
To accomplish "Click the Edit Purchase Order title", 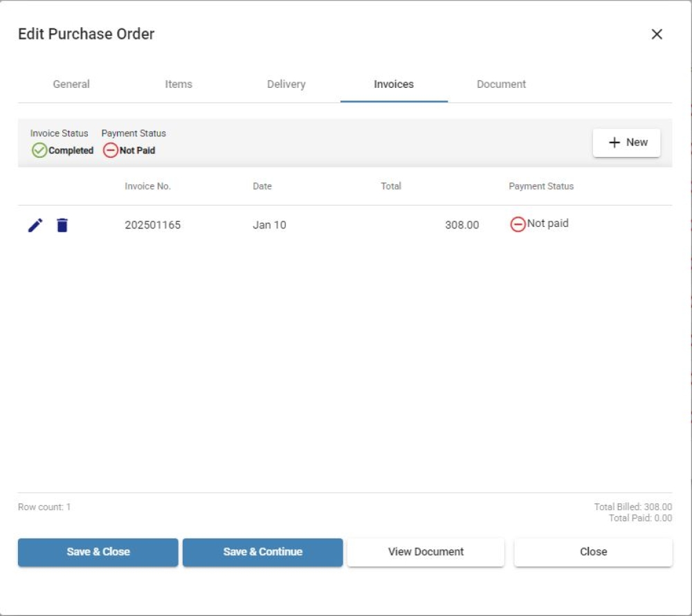I will (x=86, y=34).
